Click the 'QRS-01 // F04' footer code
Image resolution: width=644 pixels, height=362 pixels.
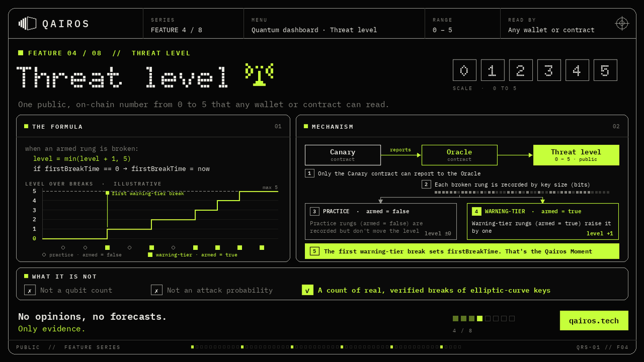[x=602, y=347]
